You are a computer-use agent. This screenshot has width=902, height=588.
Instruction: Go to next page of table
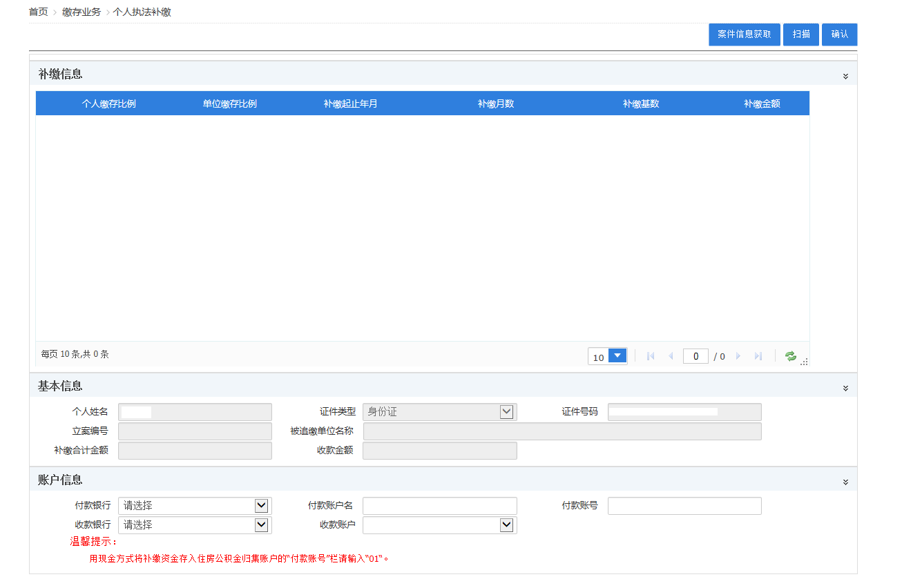pos(738,356)
